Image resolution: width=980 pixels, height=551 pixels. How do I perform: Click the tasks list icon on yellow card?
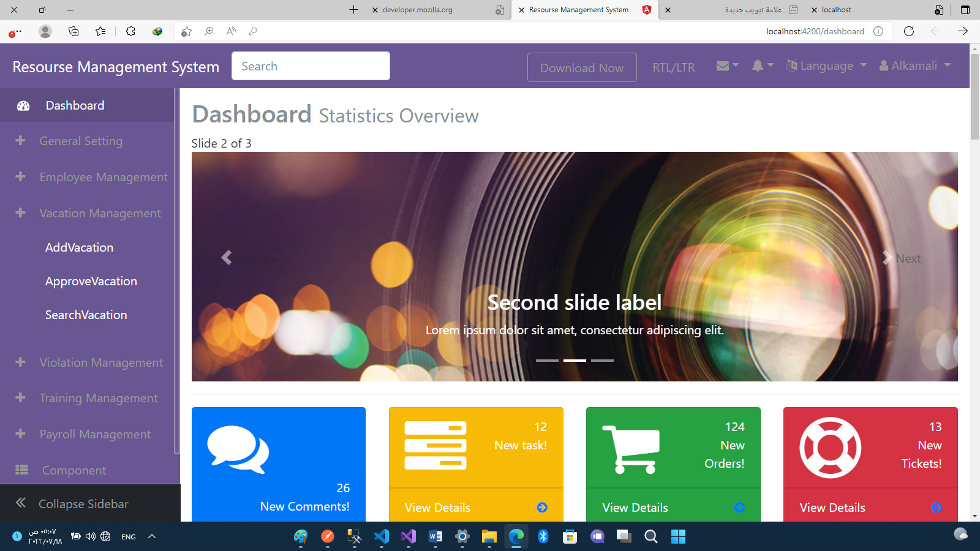pos(435,446)
